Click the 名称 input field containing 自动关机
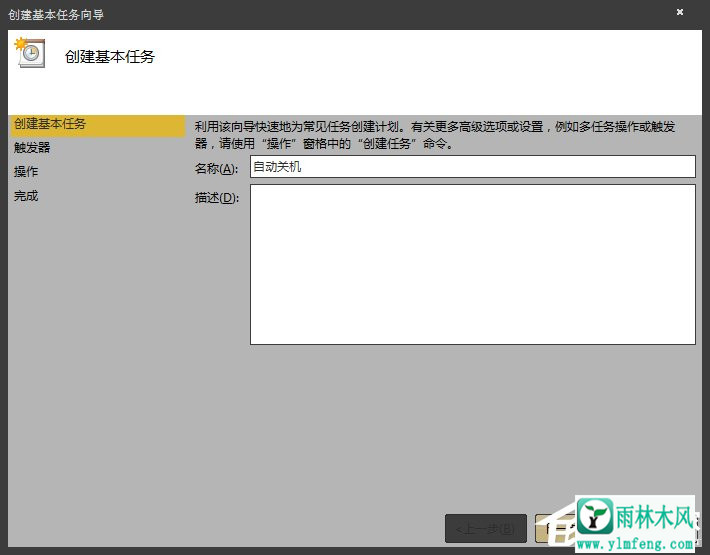Image resolution: width=710 pixels, height=555 pixels. 473,167
